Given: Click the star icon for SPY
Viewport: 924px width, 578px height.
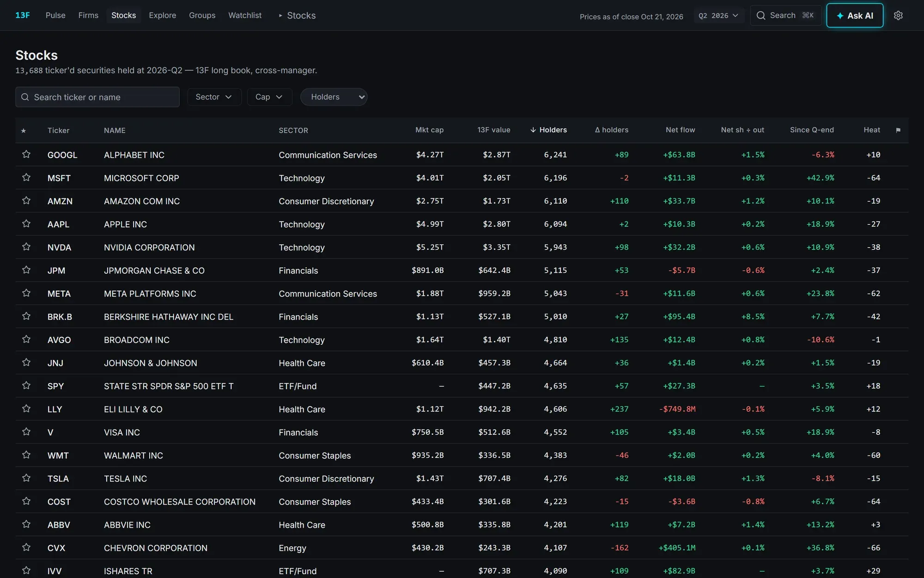Looking at the screenshot, I should pos(26,386).
